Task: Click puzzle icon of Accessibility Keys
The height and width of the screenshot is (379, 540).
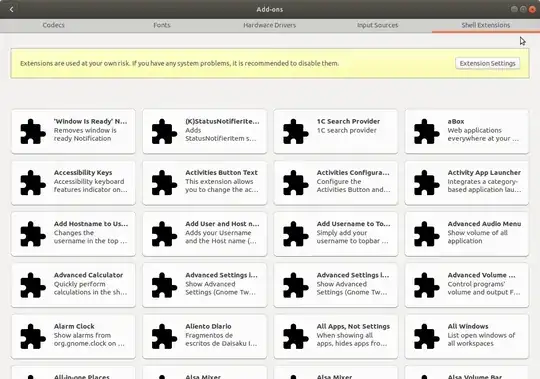Action: [x=33, y=182]
